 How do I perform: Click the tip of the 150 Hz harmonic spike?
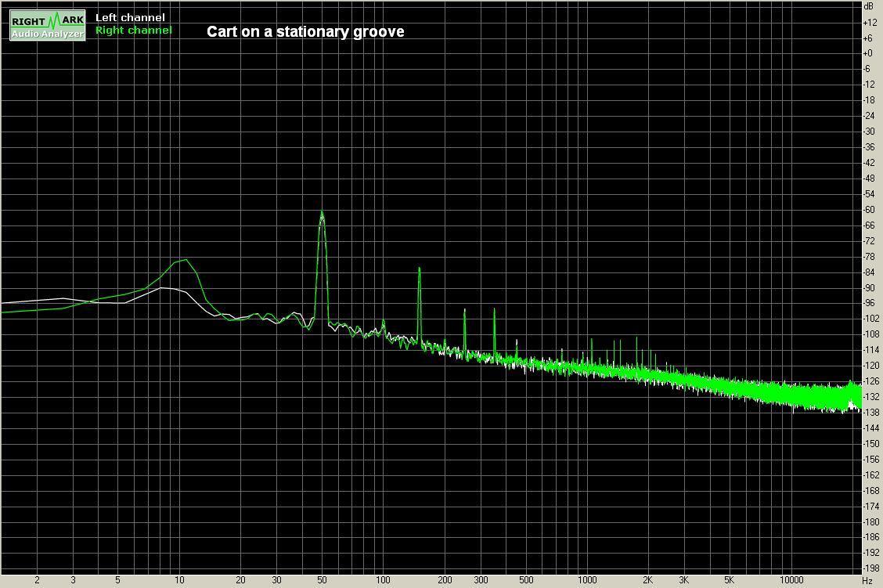tap(420, 268)
